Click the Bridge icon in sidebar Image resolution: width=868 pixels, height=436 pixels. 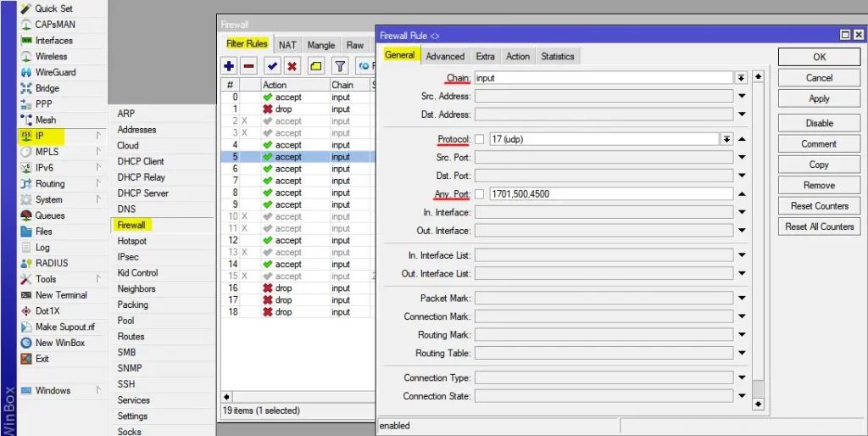pyautogui.click(x=26, y=88)
